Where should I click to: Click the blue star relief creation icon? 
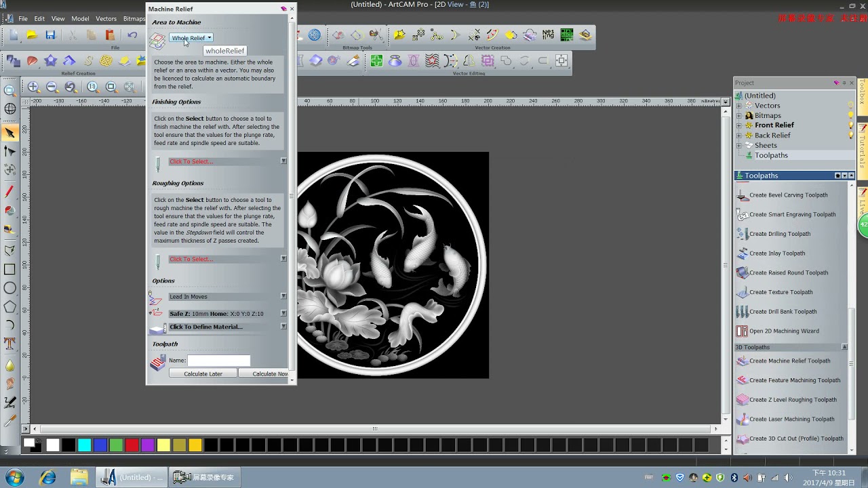[50, 61]
